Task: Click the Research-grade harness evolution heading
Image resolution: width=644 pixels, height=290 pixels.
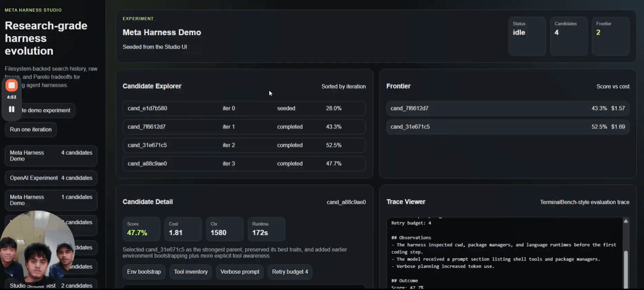Action: tap(46, 38)
